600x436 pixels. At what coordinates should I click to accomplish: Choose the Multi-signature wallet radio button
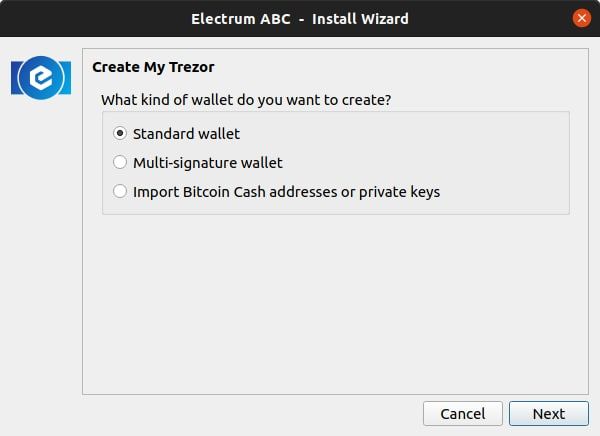point(120,162)
